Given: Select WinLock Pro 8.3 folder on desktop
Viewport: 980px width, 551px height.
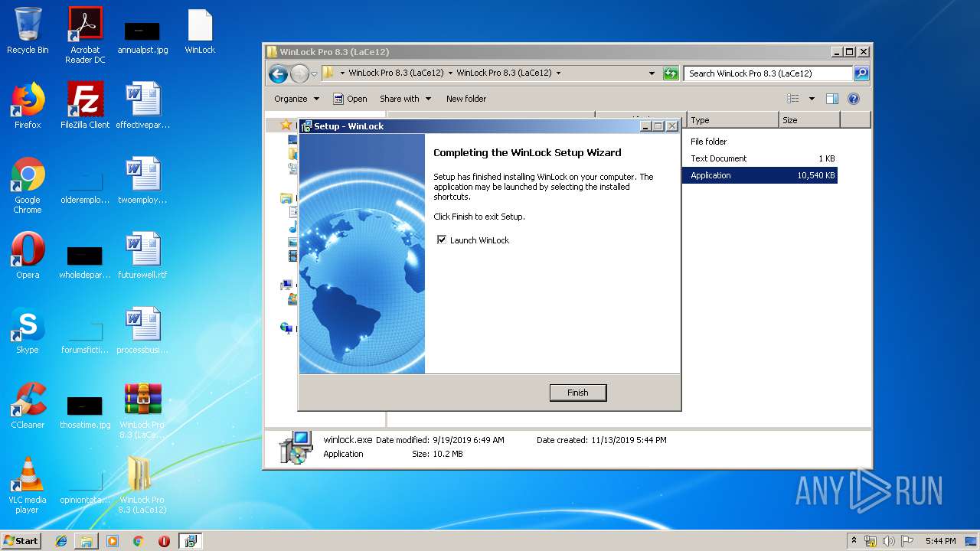Looking at the screenshot, I should point(142,486).
